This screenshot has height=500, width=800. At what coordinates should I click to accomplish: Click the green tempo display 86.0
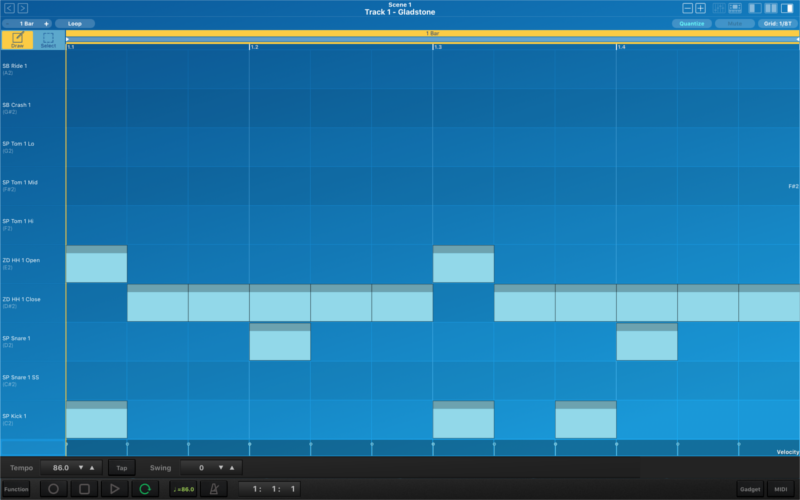(x=183, y=489)
